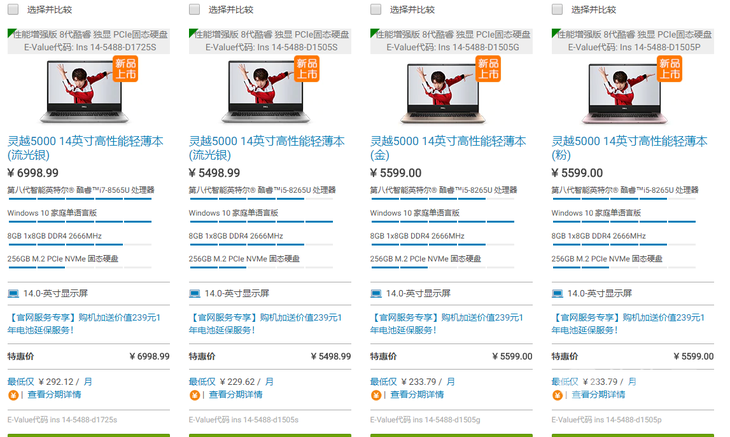This screenshot has width=730, height=437.
Task: Open 官网服务专享 battery offer on pink model
Action: pos(628,323)
